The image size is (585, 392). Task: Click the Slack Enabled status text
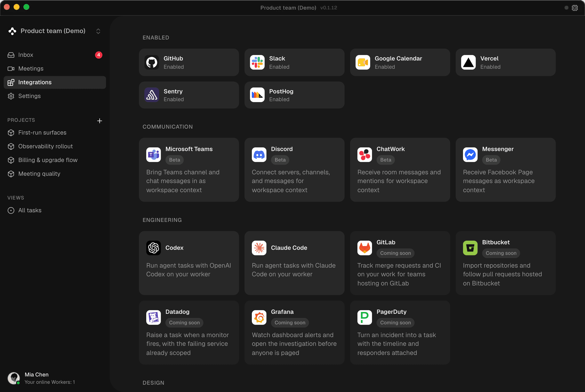pos(279,67)
